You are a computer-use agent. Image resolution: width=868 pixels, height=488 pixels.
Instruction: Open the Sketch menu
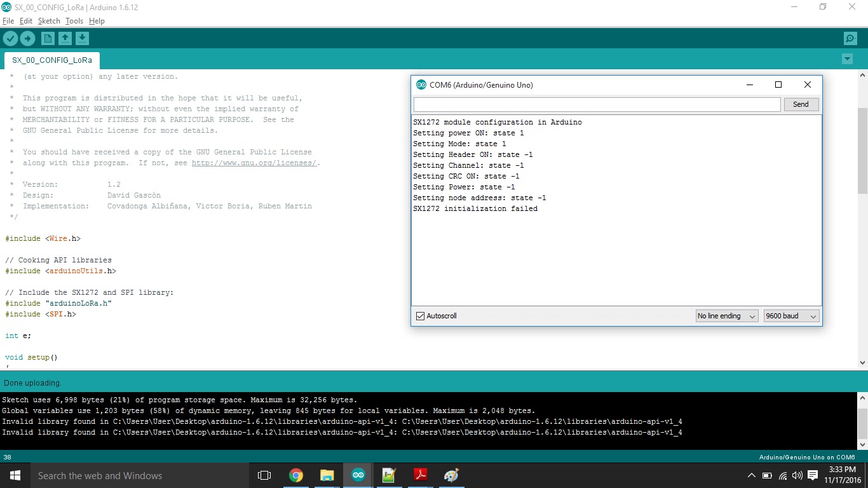click(49, 21)
